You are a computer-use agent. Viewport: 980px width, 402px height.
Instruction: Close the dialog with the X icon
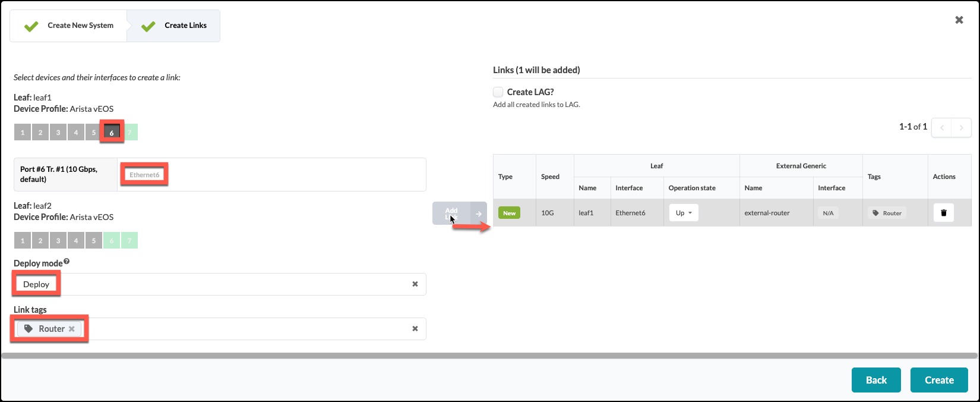(959, 20)
